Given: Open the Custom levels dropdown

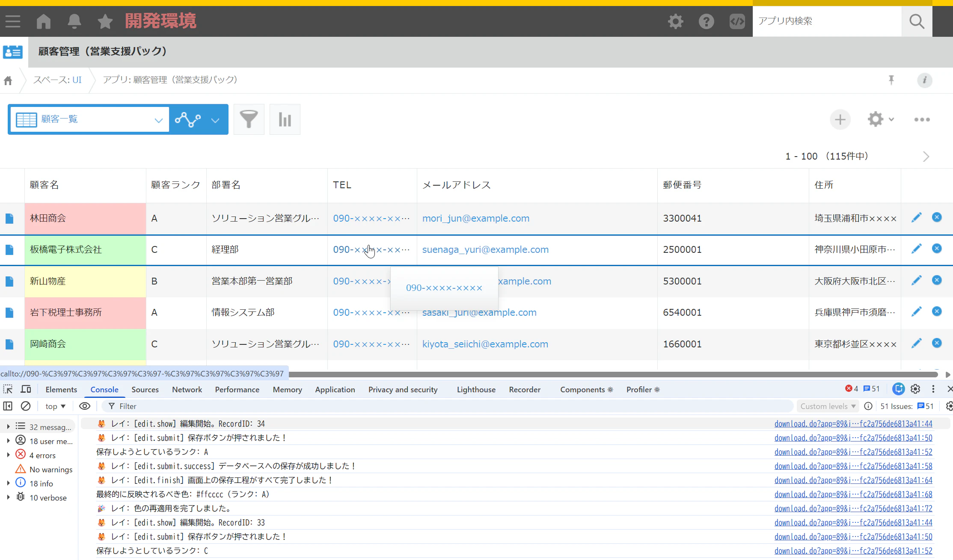Looking at the screenshot, I should click(828, 406).
